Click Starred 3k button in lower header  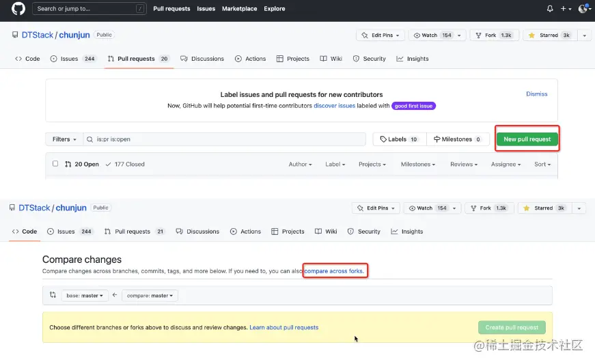coord(545,208)
